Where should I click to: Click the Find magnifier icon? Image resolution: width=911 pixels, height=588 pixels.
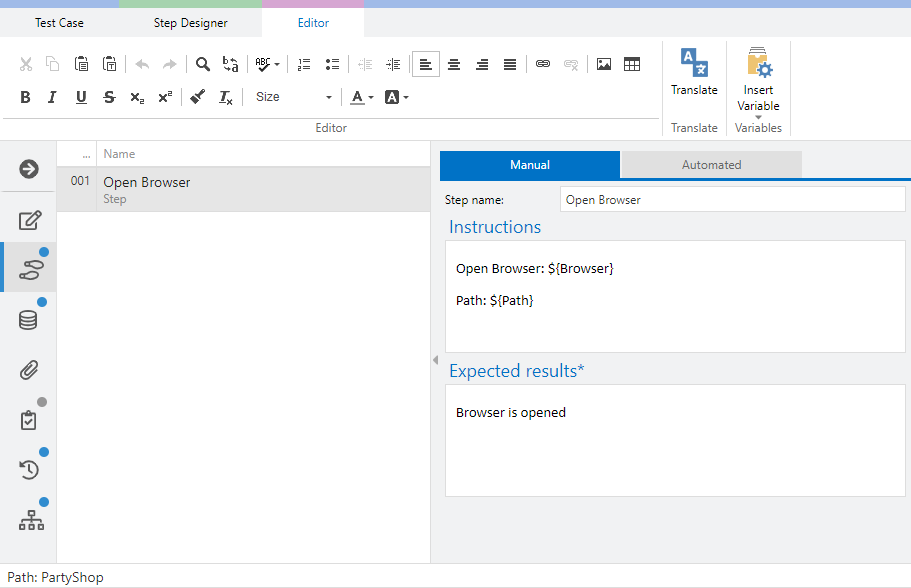pyautogui.click(x=202, y=64)
